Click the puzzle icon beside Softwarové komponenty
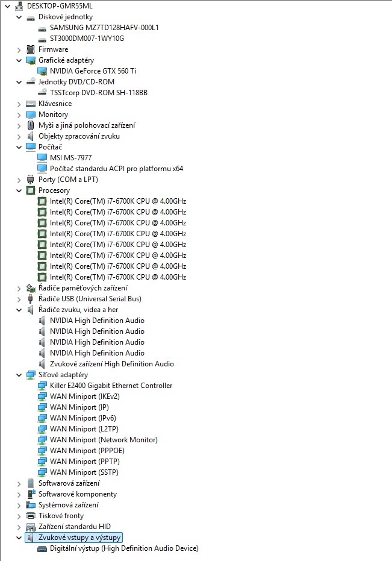This screenshot has height=561, width=392. (31, 494)
